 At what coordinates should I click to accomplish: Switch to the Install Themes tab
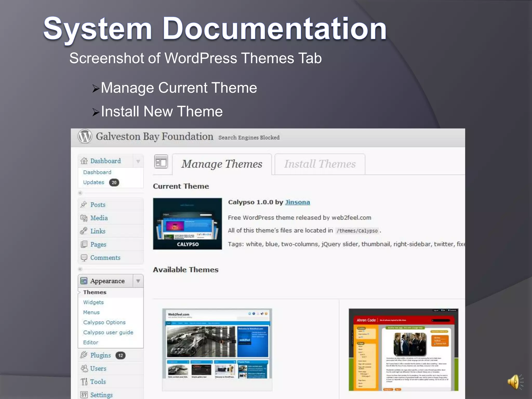click(x=320, y=164)
